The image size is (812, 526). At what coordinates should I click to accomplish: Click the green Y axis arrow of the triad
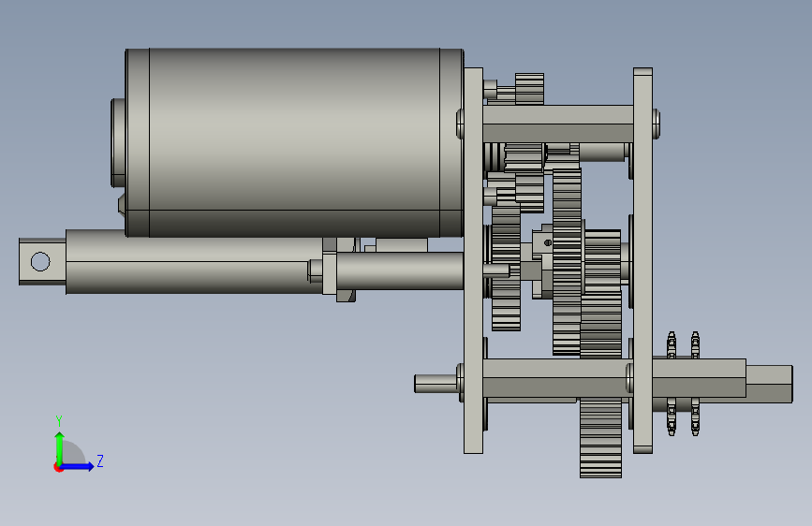(x=60, y=447)
